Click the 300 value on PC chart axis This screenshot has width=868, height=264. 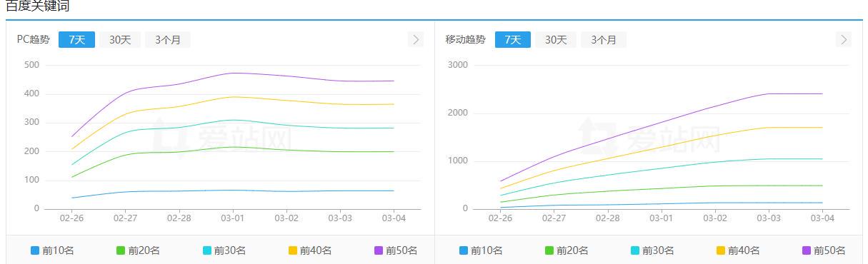tap(31, 123)
